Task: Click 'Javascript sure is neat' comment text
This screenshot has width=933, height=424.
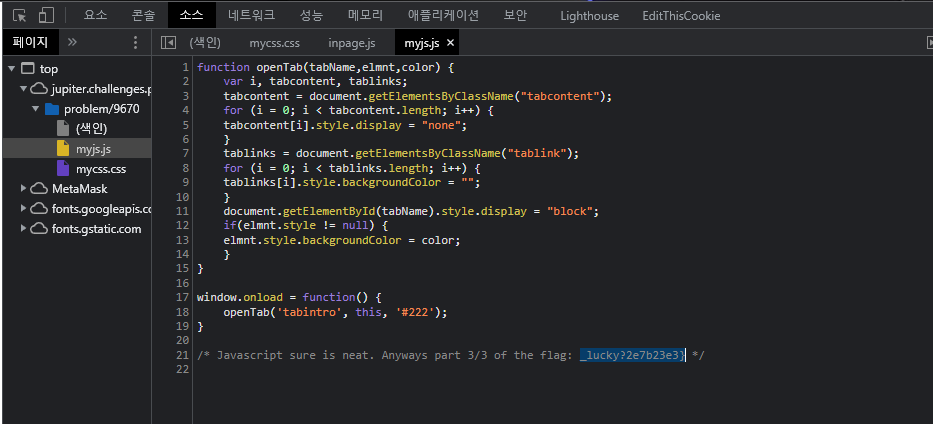Action: click(296, 356)
